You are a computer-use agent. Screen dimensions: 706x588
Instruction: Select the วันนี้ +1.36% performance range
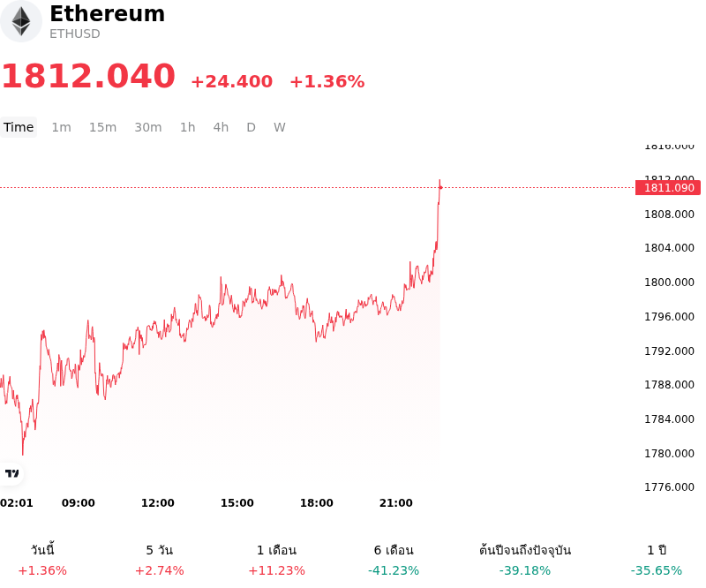coord(42,560)
